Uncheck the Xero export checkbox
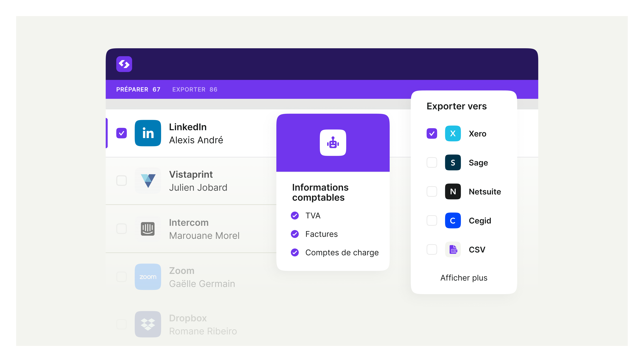The image size is (644, 362). tap(432, 133)
